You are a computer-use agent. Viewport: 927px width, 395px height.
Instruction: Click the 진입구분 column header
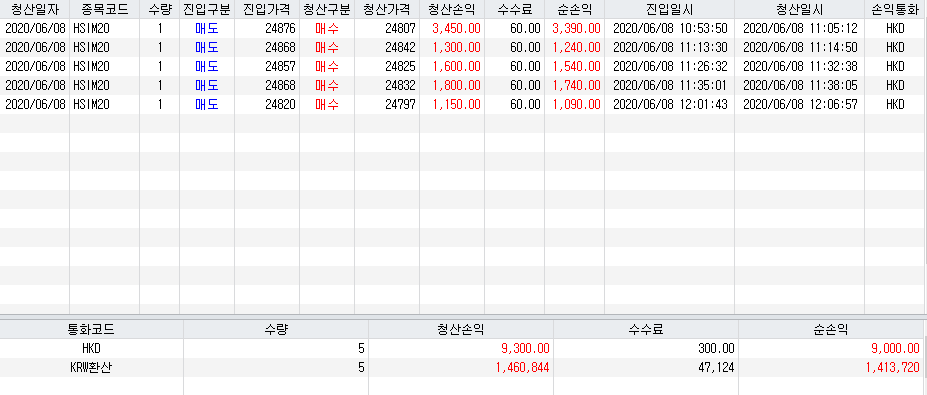point(207,9)
